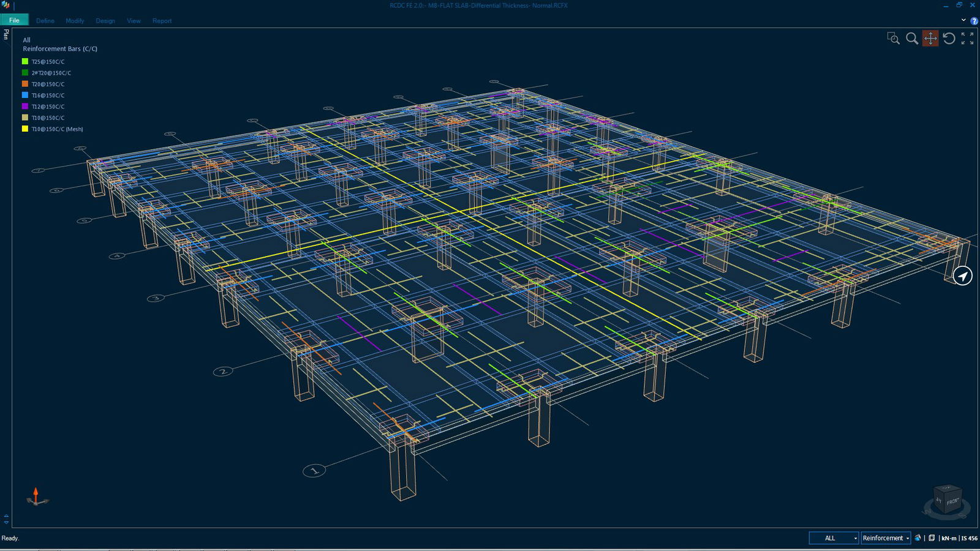Switch to the Report tab
980x551 pixels.
pyautogui.click(x=162, y=21)
